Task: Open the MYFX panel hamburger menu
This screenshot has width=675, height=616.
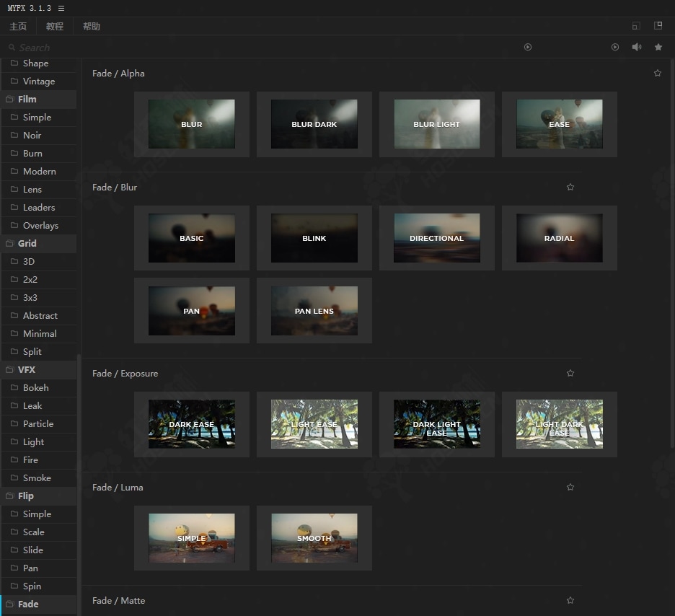Action: click(x=61, y=8)
